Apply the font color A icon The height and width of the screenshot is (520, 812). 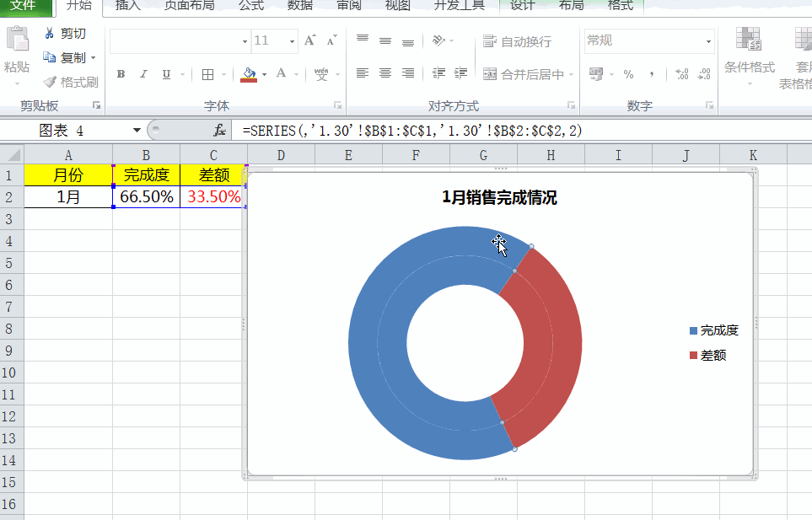[281, 73]
